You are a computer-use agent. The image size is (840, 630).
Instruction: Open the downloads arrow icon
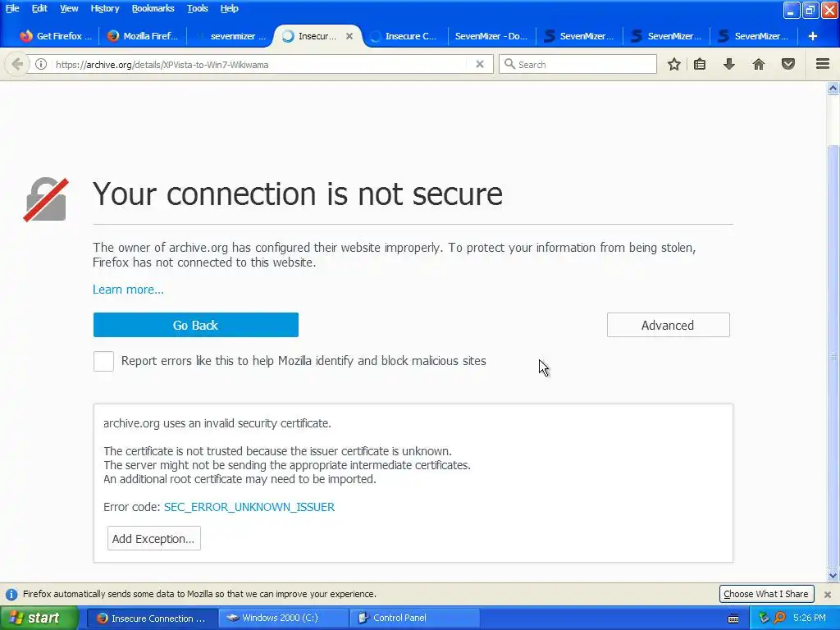(729, 64)
